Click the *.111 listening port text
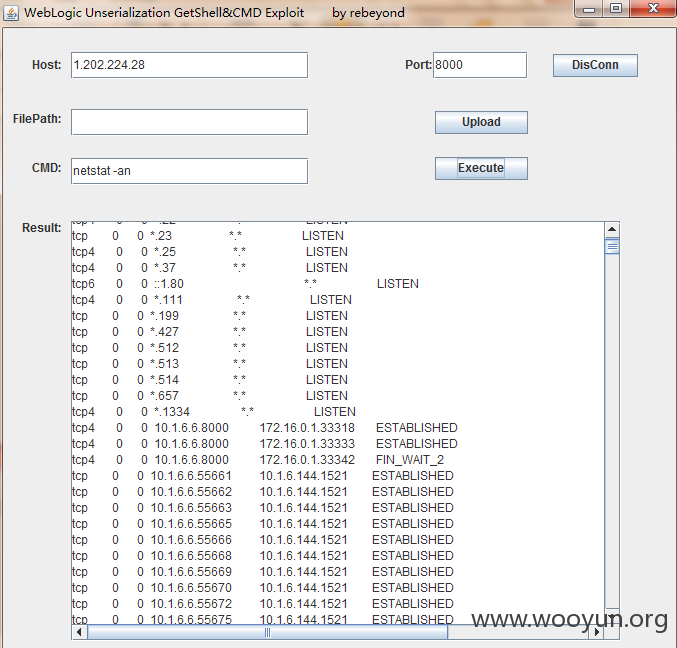 [x=168, y=300]
